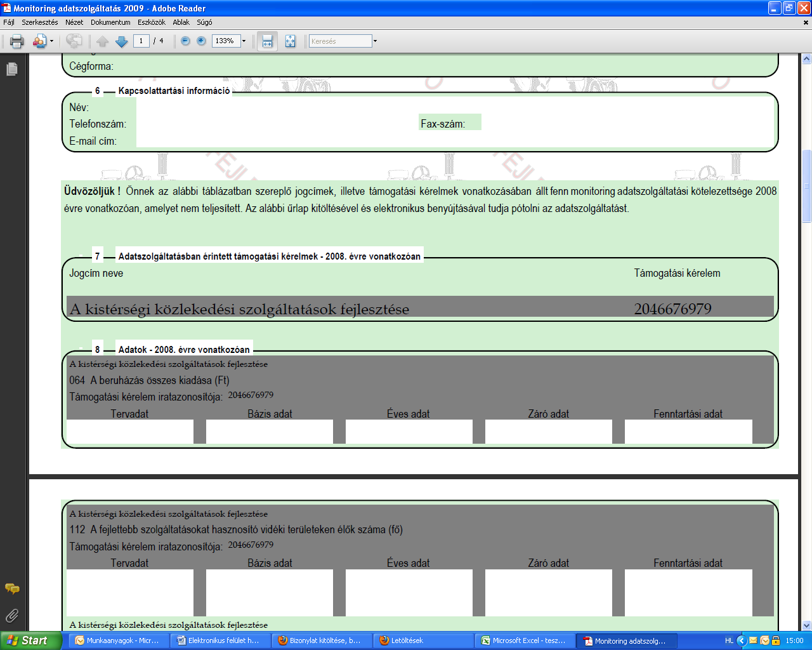The image size is (812, 650).
Task: Click Záró adat field for item 112
Action: coord(549,593)
